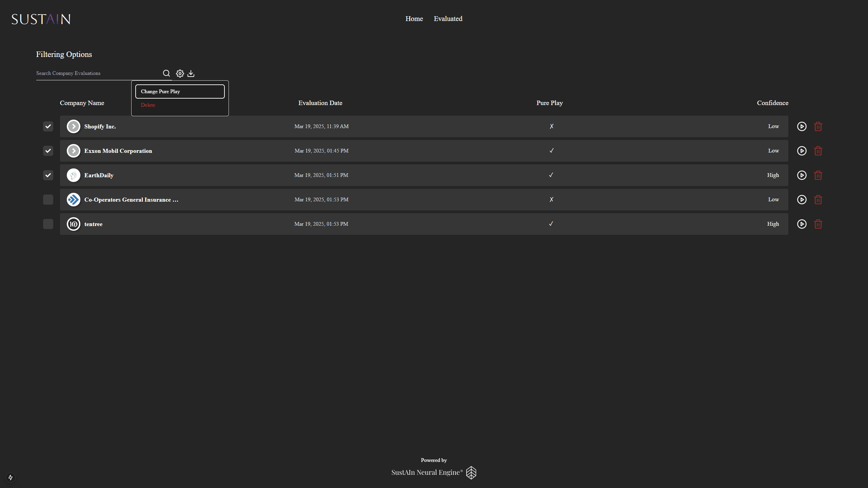Open the settings gear actions menu
Image resolution: width=868 pixels, height=488 pixels.
click(x=180, y=74)
